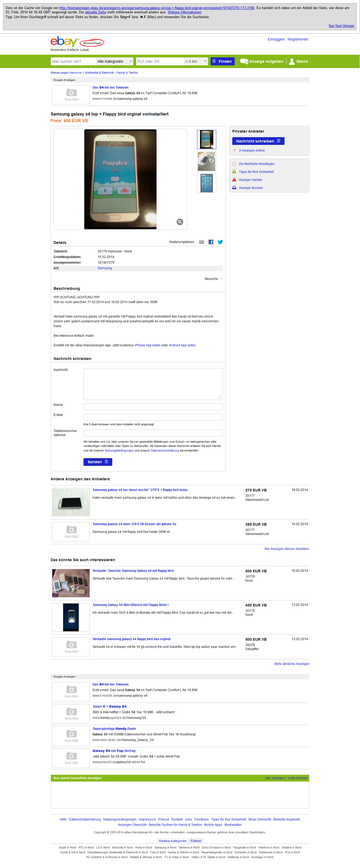The height and width of the screenshot is (868, 360).
Task: Open Kleinanzeigen Hannover breadcrumb
Action: [66, 73]
